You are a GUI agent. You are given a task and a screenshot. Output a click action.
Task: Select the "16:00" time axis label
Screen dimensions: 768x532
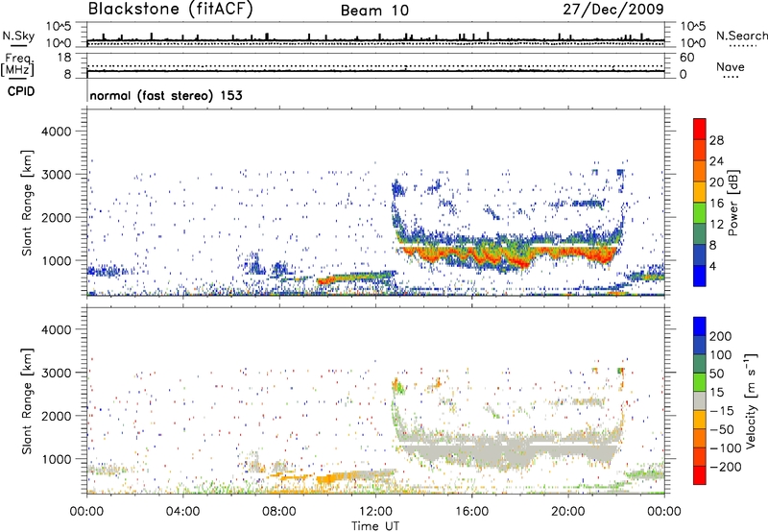tap(471, 512)
